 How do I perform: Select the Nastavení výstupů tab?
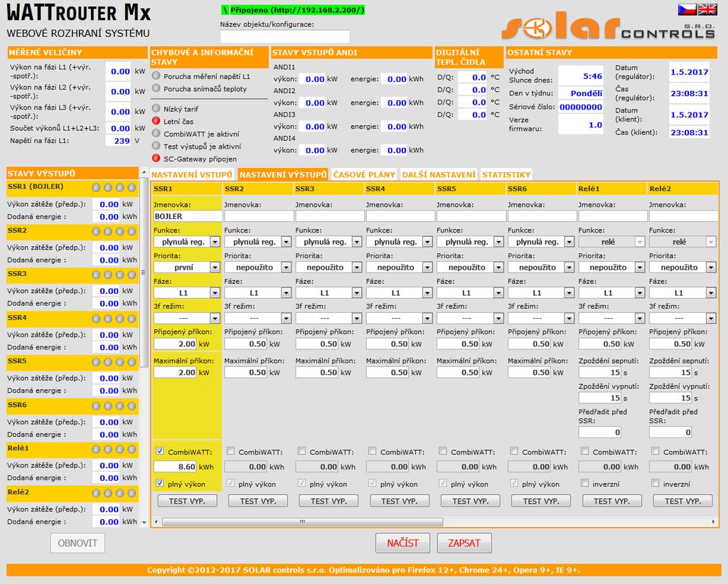click(283, 175)
